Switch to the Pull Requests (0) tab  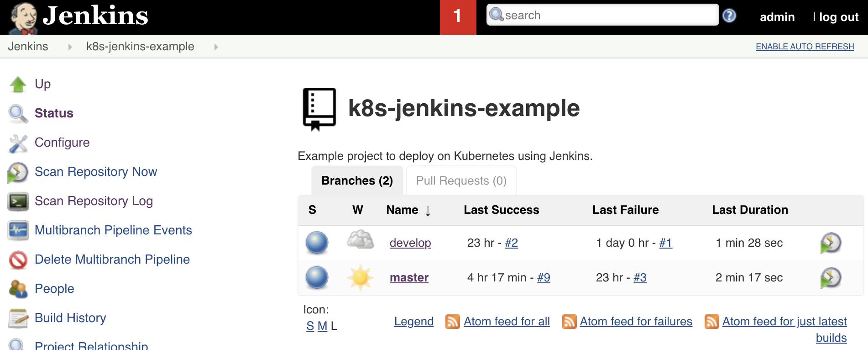[x=461, y=181]
